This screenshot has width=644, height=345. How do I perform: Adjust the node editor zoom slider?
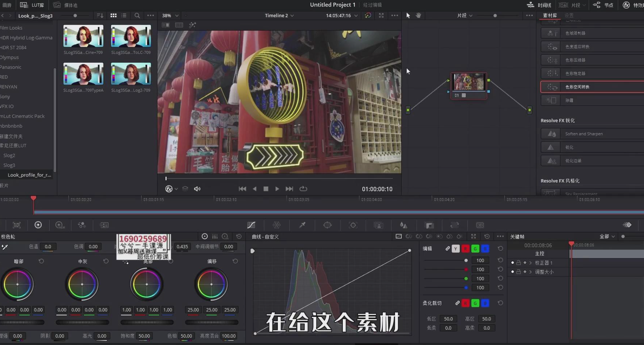(x=495, y=15)
